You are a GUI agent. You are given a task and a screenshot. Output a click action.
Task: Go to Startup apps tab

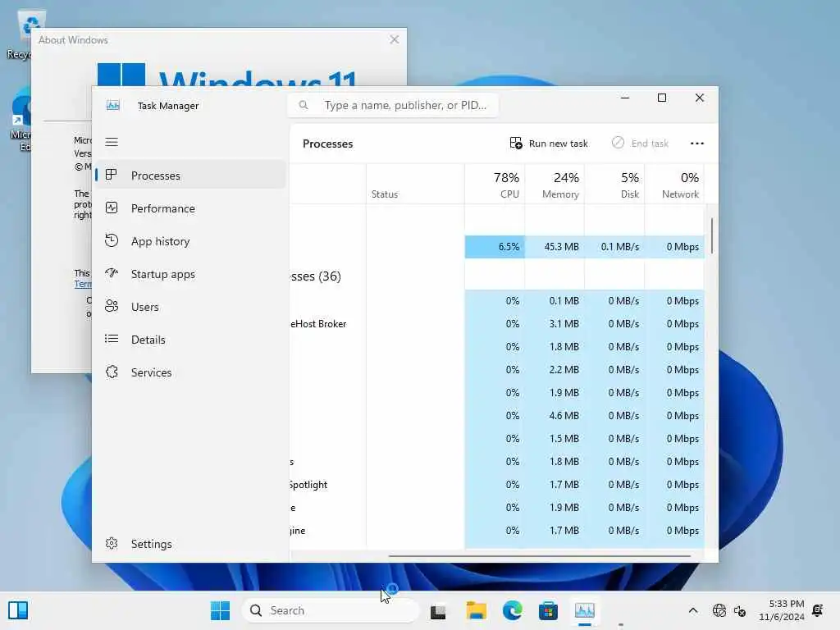click(190, 274)
